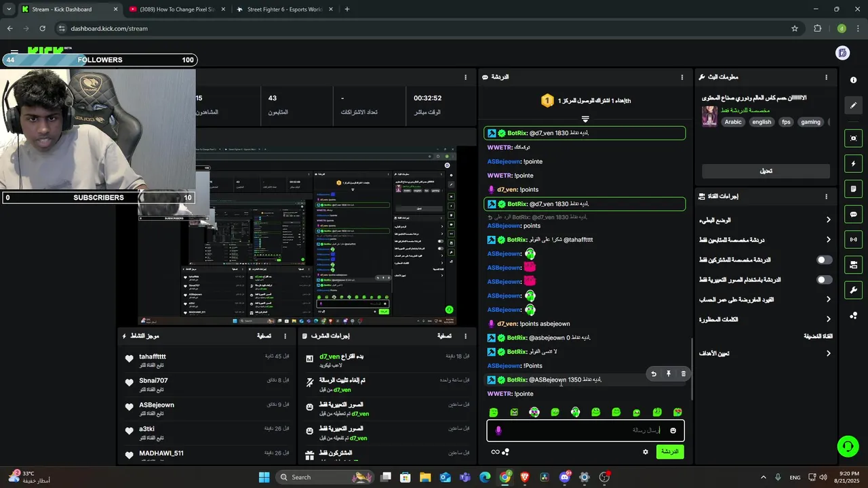Collapse the pinned gift leaderboard chevron in chat

click(x=585, y=119)
